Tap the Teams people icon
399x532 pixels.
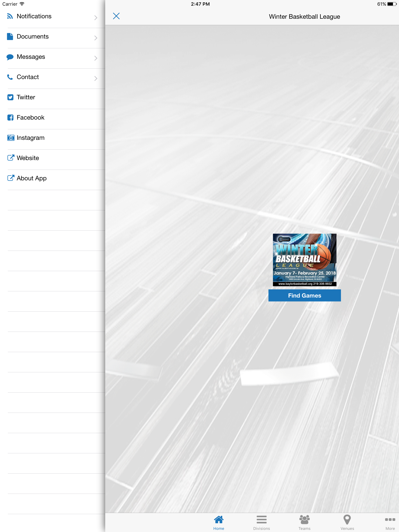[x=305, y=520]
